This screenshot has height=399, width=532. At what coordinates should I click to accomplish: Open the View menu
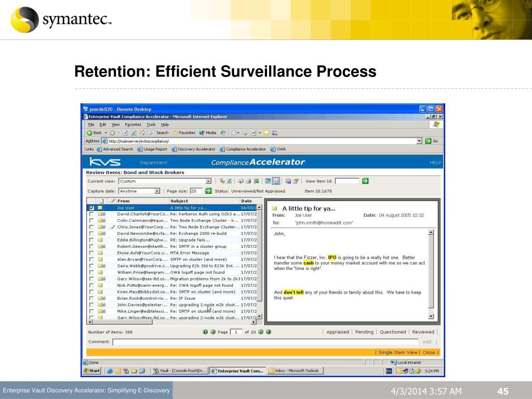(x=116, y=125)
